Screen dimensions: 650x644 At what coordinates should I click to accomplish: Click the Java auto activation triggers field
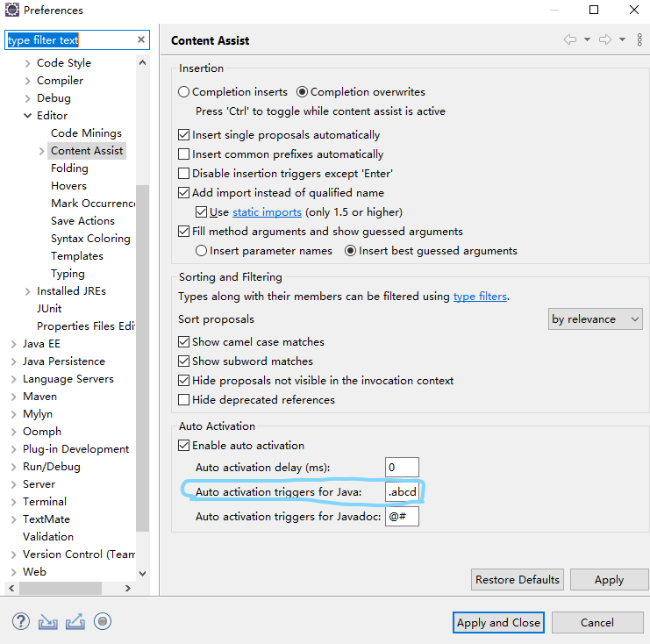click(x=402, y=492)
